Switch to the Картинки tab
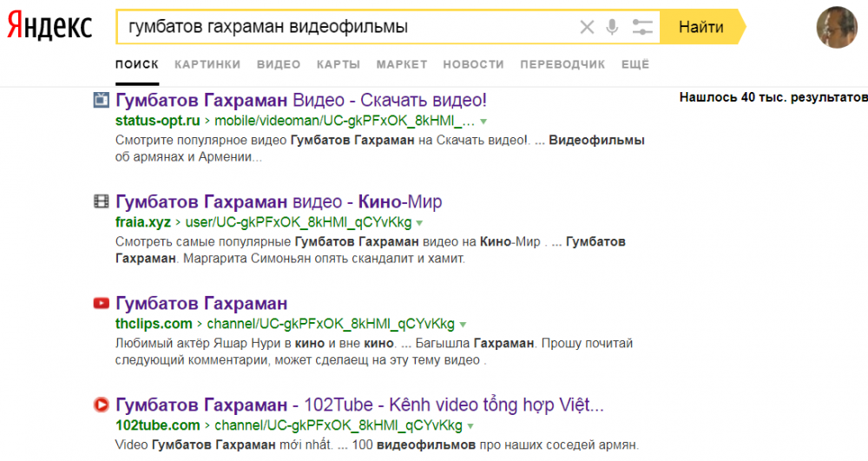The image size is (868, 461). [x=207, y=65]
